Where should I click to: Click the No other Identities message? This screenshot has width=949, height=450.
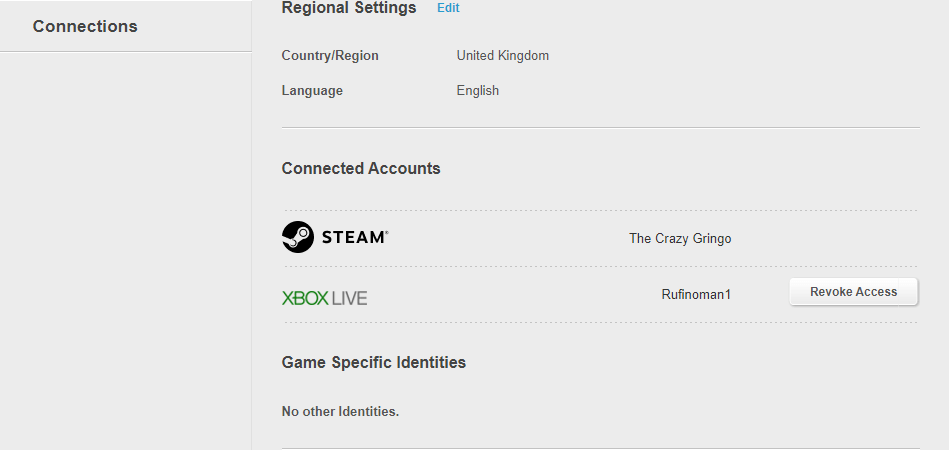tap(340, 411)
